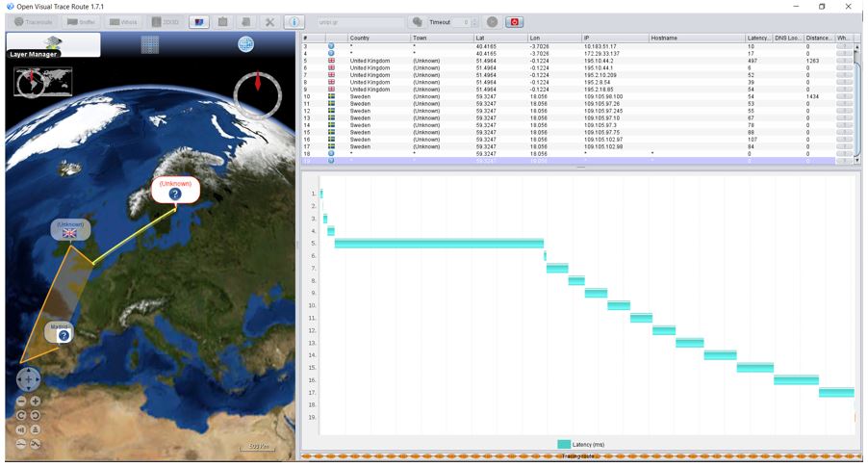
Task: Click the Sweden country cell in row 15
Action: (x=379, y=133)
